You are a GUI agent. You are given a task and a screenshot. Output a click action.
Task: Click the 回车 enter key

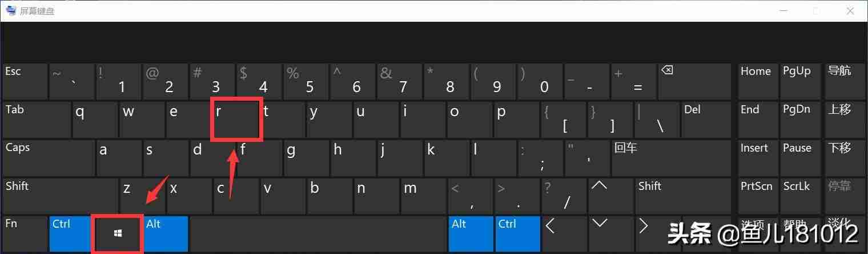click(671, 157)
